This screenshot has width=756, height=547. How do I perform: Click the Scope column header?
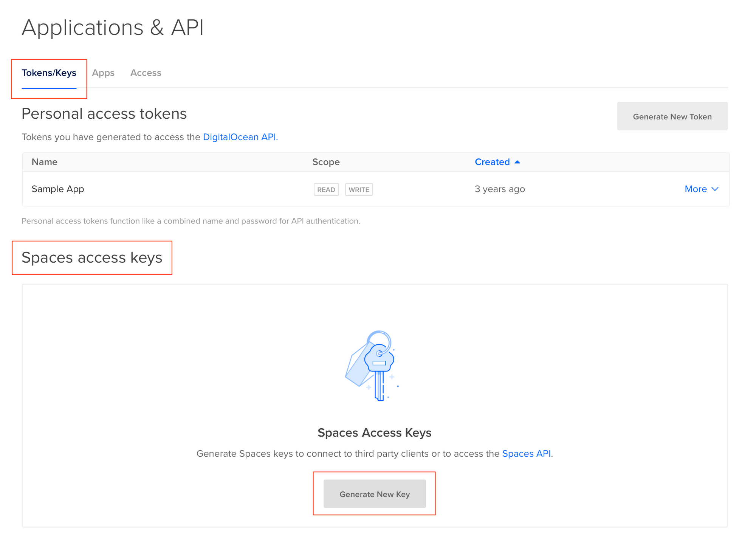325,162
